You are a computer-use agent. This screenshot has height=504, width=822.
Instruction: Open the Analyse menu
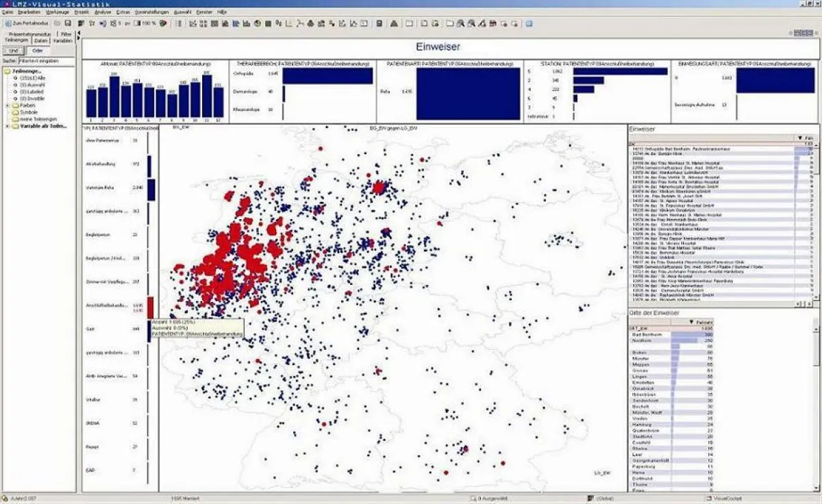click(103, 12)
